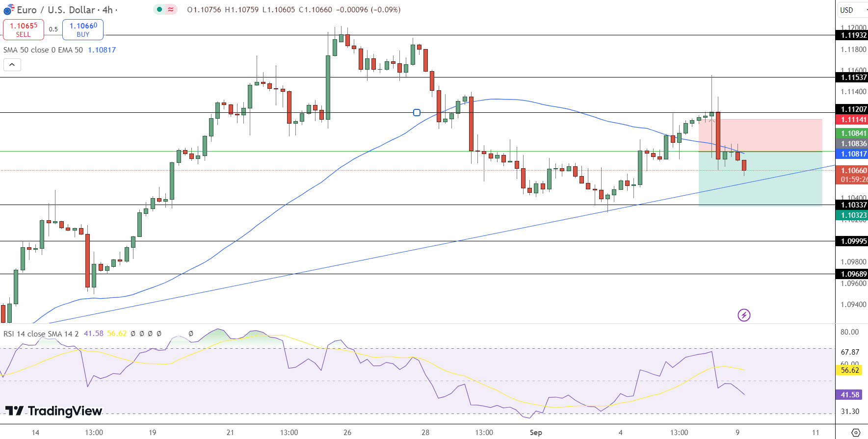Click the yellow 56.62 RSI axis label
This screenshot has width=868, height=439.
849,370
